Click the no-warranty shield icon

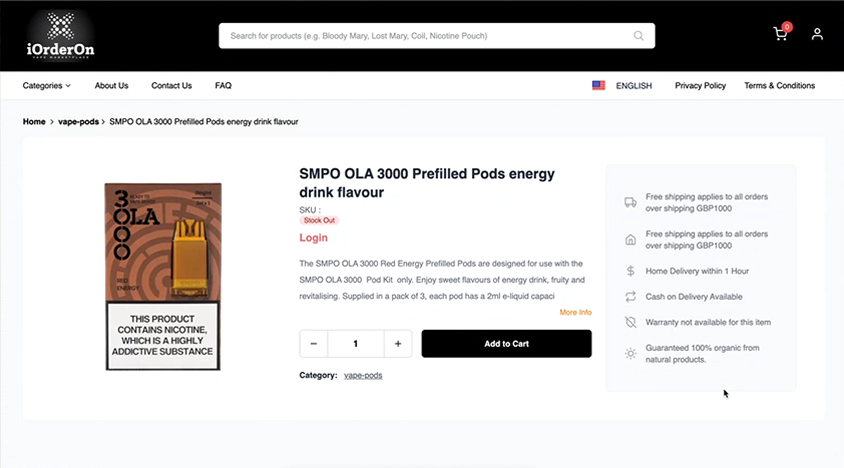click(630, 322)
